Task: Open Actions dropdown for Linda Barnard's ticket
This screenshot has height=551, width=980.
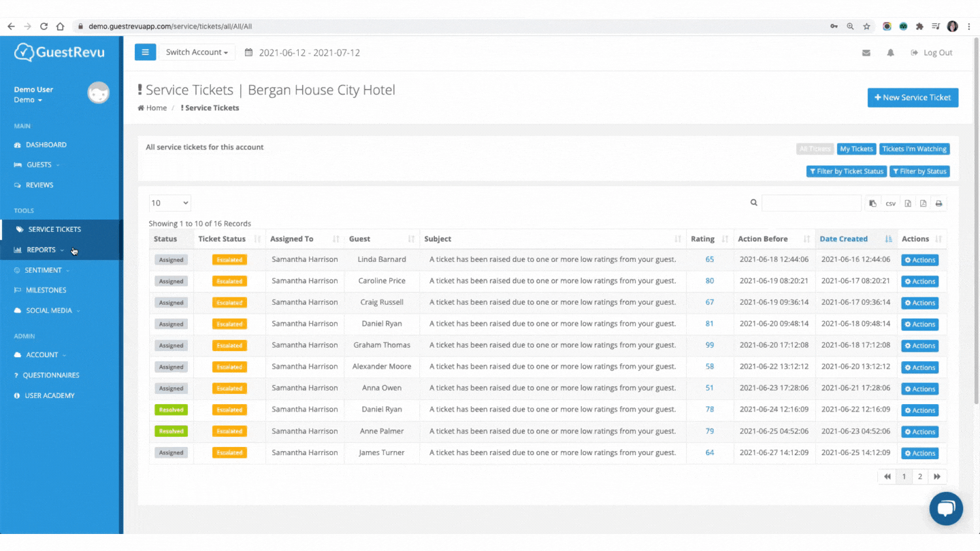Action: pos(919,260)
